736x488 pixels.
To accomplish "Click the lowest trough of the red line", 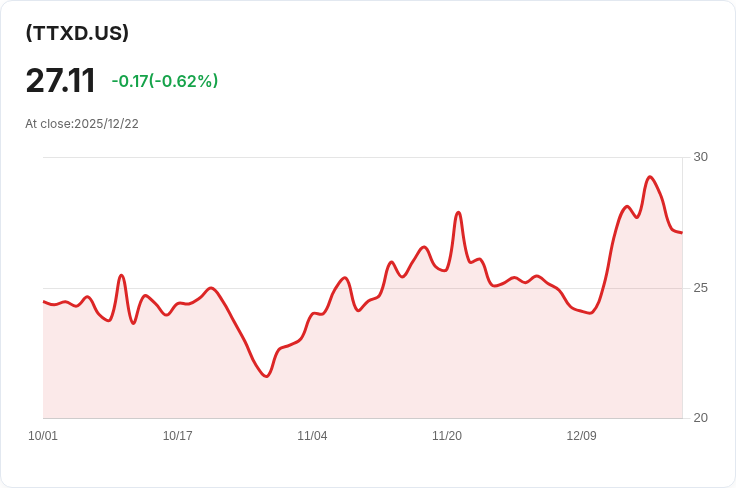I will pos(266,376).
